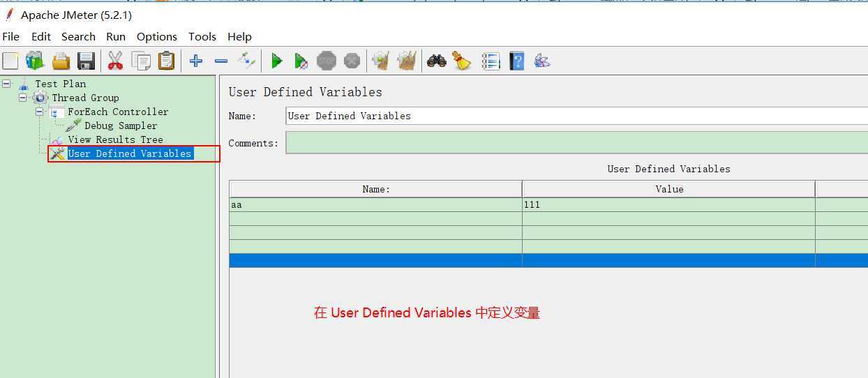Viewport: 868px width, 378px height.
Task: Open the Help menu
Action: point(239,36)
